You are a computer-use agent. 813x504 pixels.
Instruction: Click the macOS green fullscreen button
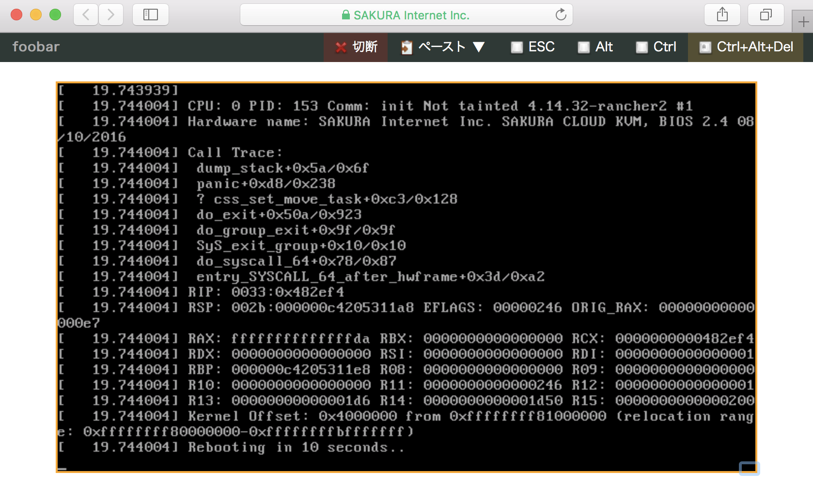tap(55, 15)
